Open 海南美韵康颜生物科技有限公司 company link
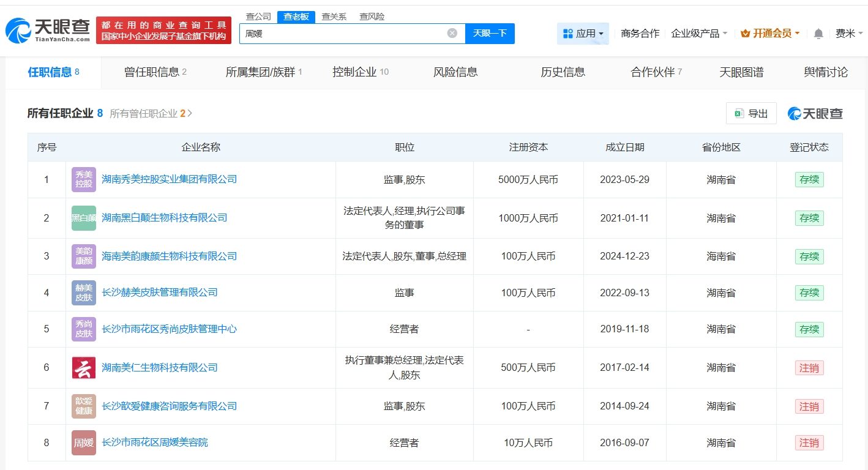This screenshot has height=470, width=868. (169, 256)
